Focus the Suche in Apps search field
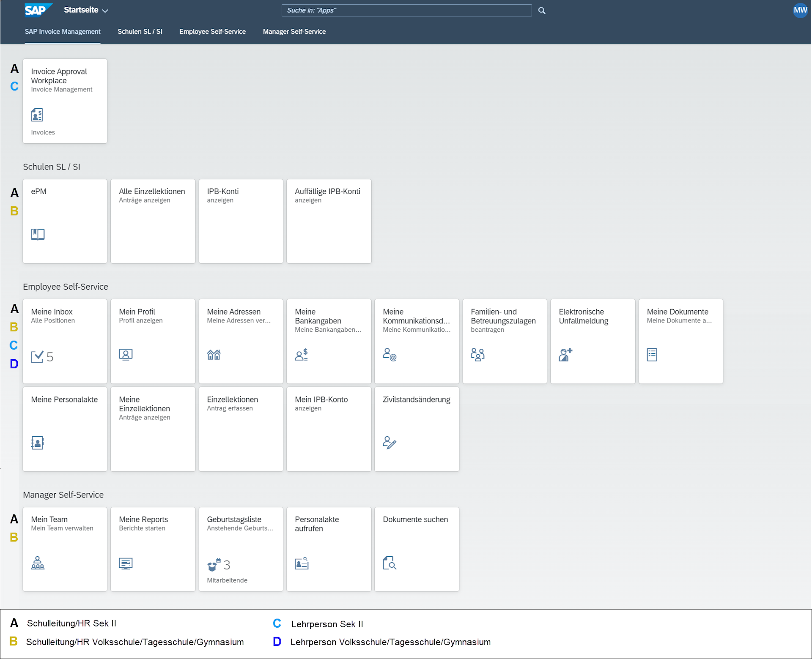The width and height of the screenshot is (812, 659). [406, 11]
